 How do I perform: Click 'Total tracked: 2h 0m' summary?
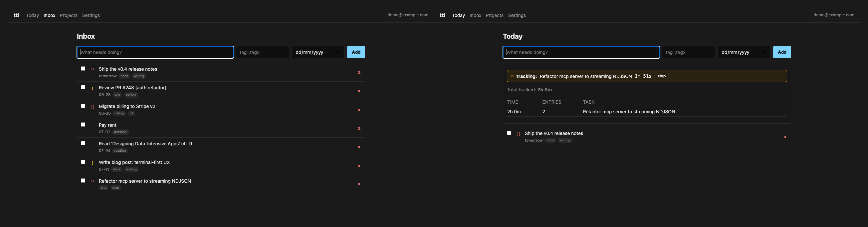click(x=529, y=90)
